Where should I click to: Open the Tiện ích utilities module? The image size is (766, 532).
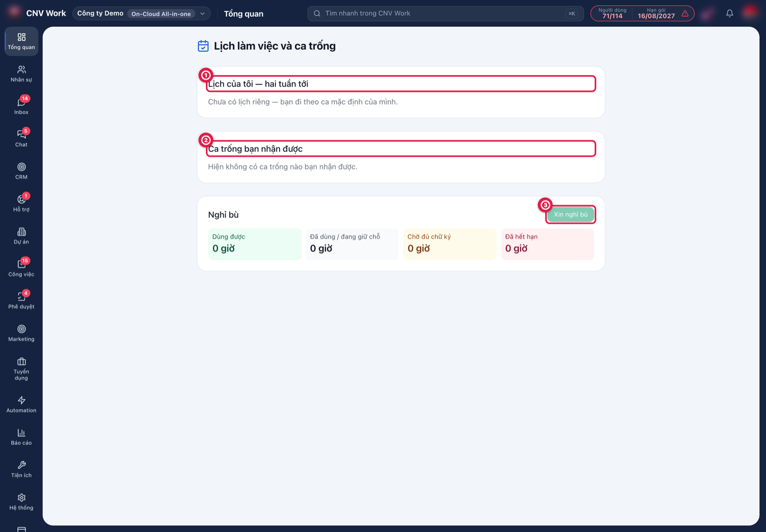[22, 469]
